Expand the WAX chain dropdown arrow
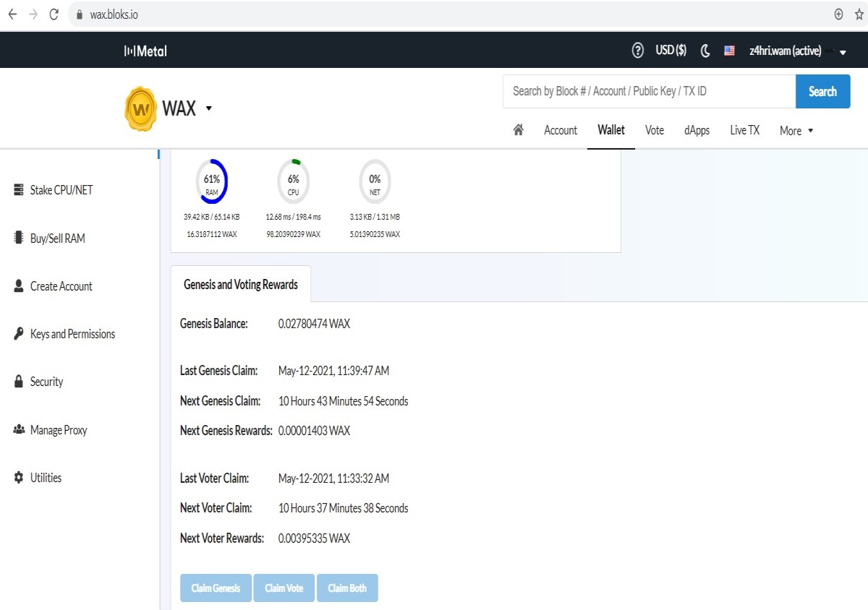The width and height of the screenshot is (868, 610). (x=208, y=108)
